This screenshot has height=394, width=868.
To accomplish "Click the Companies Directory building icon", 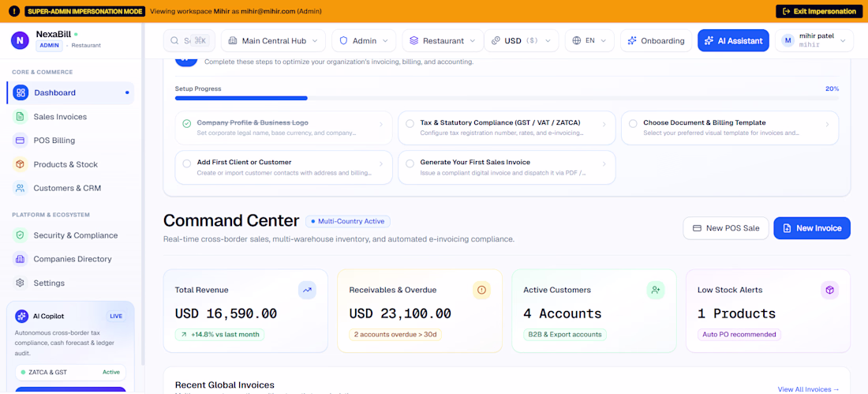I will click(20, 259).
